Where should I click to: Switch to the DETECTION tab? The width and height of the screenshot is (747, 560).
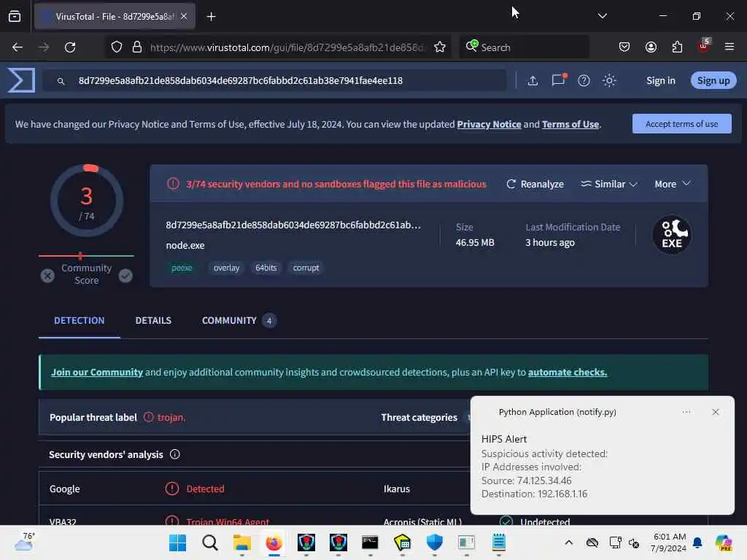(x=79, y=321)
